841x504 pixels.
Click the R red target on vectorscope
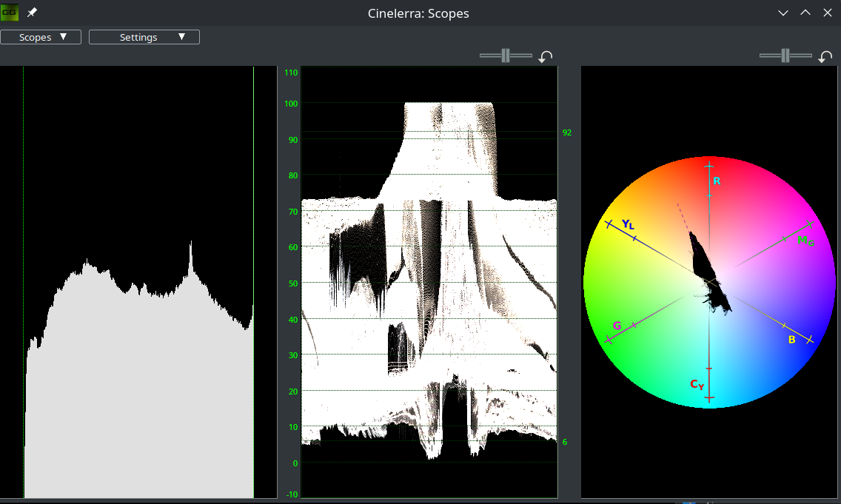(716, 181)
